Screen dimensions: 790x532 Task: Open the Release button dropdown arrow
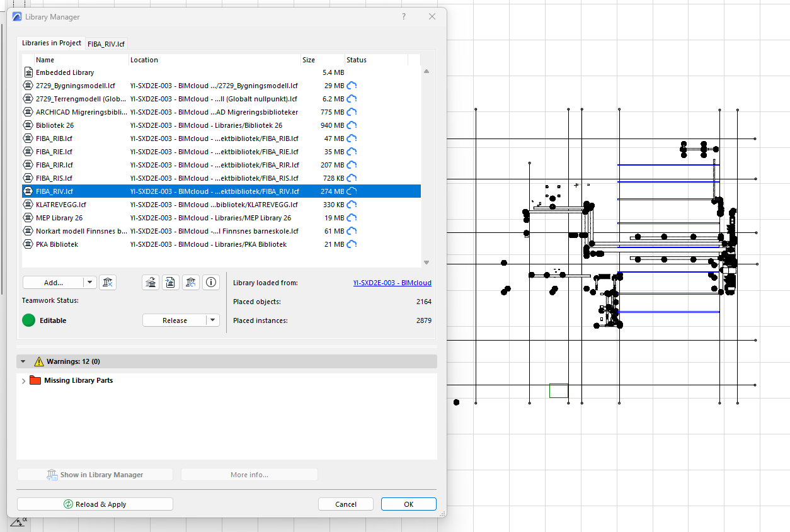click(213, 320)
